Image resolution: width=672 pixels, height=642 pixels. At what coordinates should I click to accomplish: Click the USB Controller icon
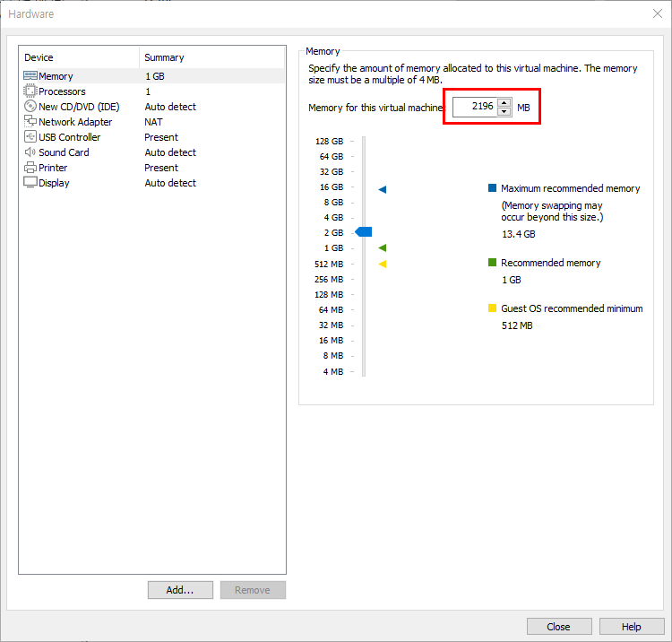tap(30, 137)
